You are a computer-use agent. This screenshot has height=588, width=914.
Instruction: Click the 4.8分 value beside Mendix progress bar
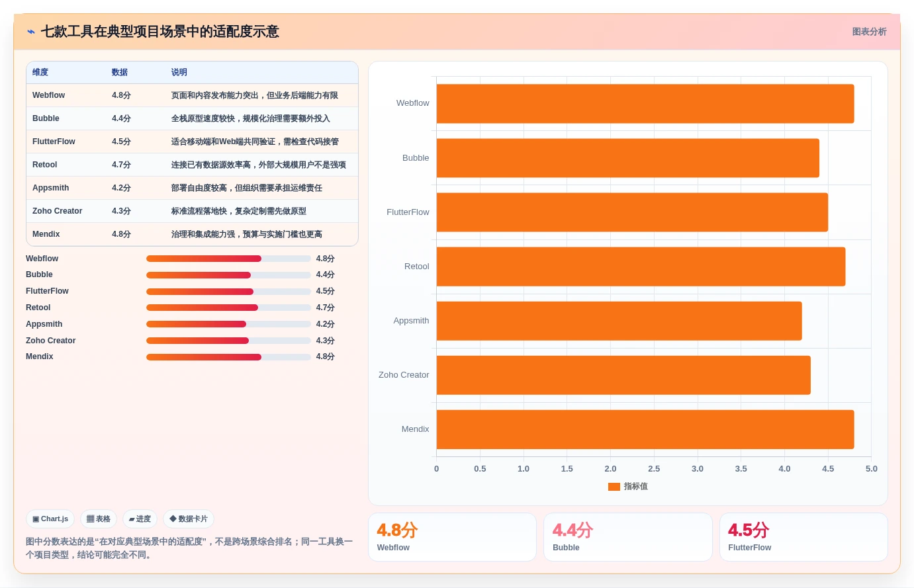tap(326, 357)
